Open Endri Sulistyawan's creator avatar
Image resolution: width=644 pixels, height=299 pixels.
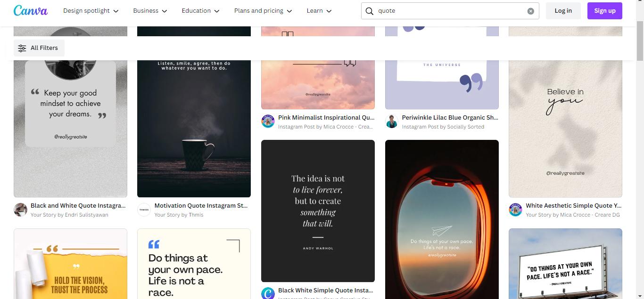point(20,210)
